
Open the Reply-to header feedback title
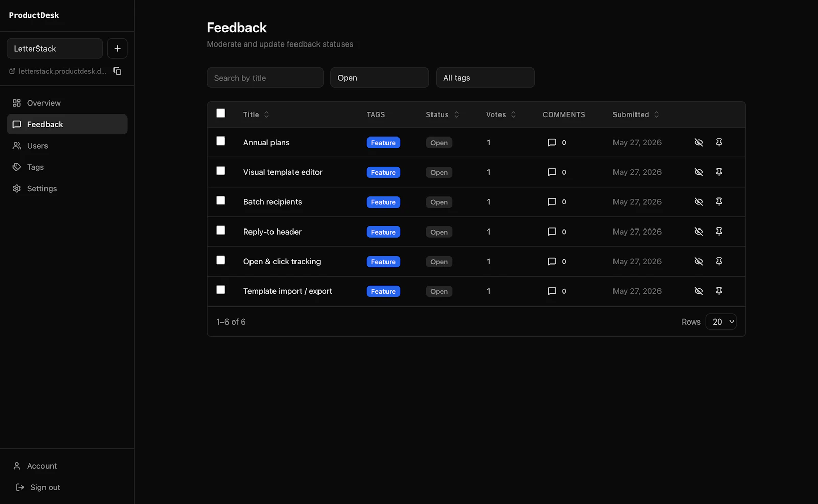272,232
